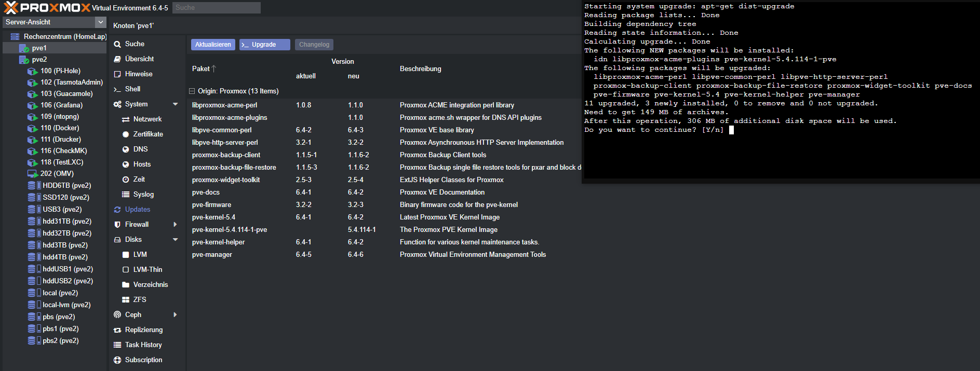Click the Proxmox logo icon
Image resolution: width=980 pixels, height=371 pixels.
(11, 7)
